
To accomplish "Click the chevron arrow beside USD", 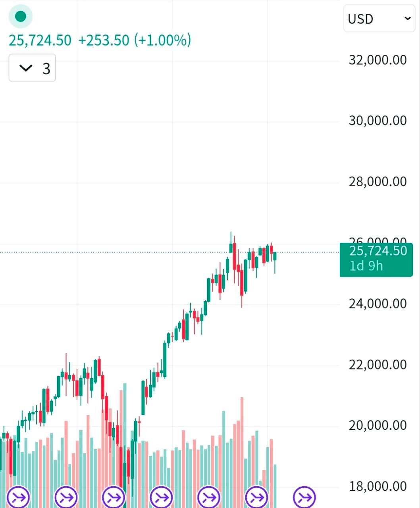I will (407, 19).
